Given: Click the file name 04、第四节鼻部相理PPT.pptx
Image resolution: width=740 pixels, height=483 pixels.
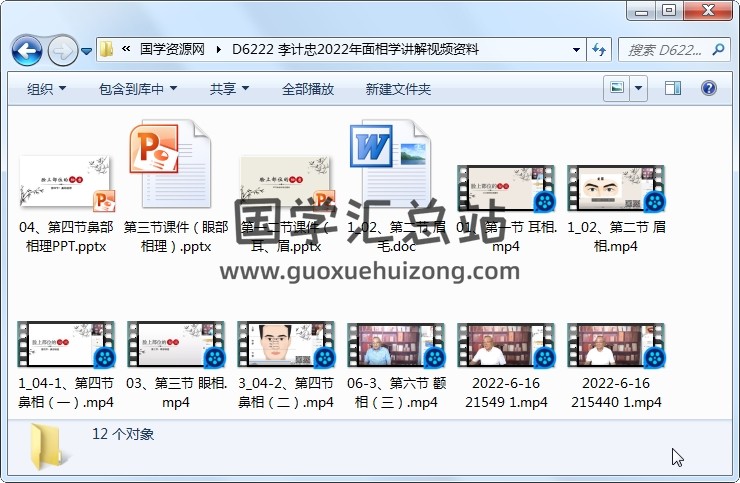Looking at the screenshot, I should (66, 237).
